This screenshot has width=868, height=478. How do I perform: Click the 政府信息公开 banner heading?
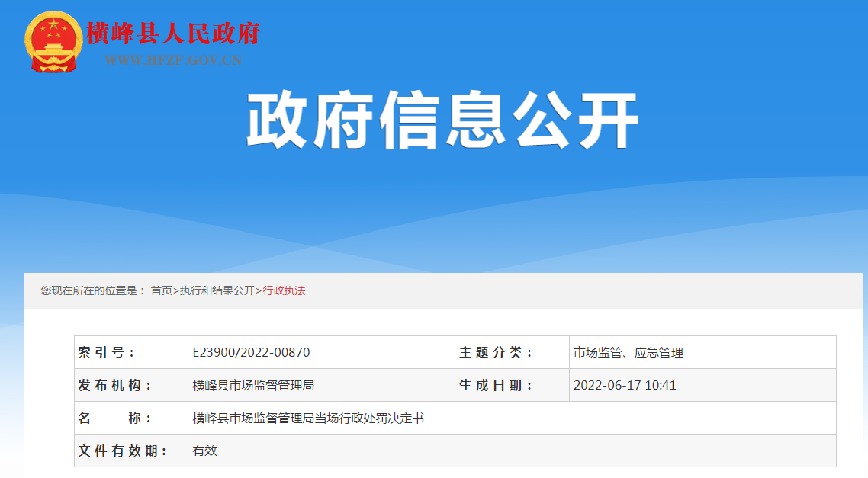(442, 120)
